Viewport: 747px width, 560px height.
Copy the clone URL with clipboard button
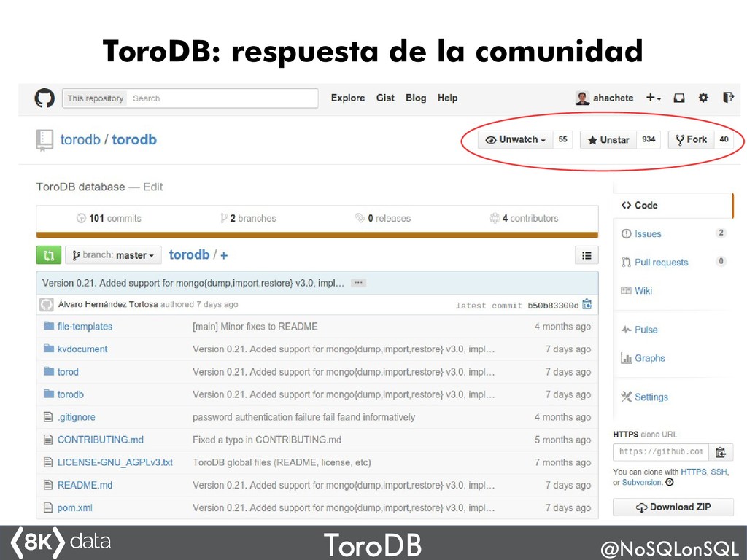[x=721, y=452]
